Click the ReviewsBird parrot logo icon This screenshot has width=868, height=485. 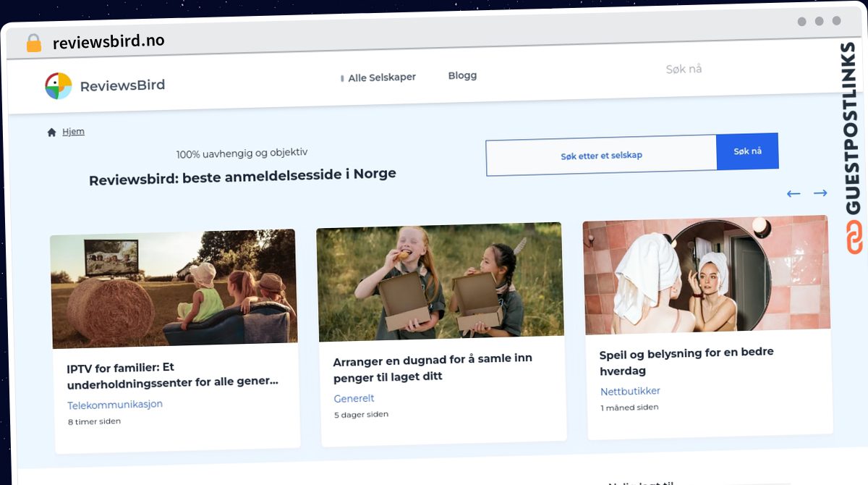(x=58, y=85)
